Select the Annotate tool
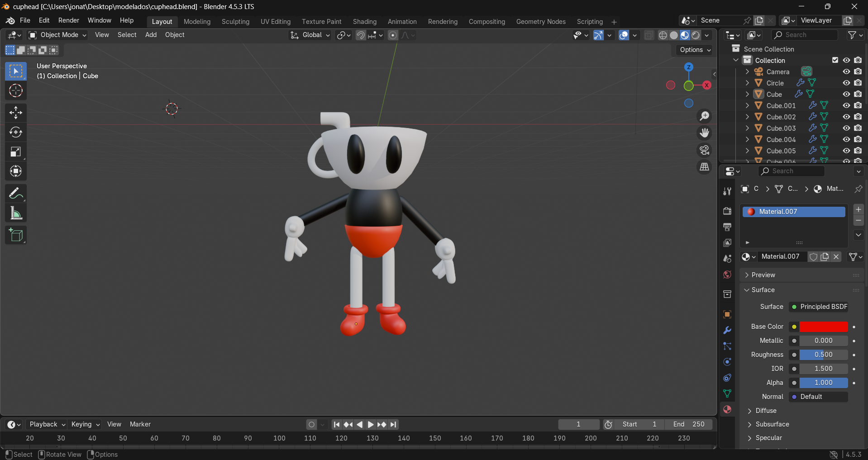 click(16, 193)
